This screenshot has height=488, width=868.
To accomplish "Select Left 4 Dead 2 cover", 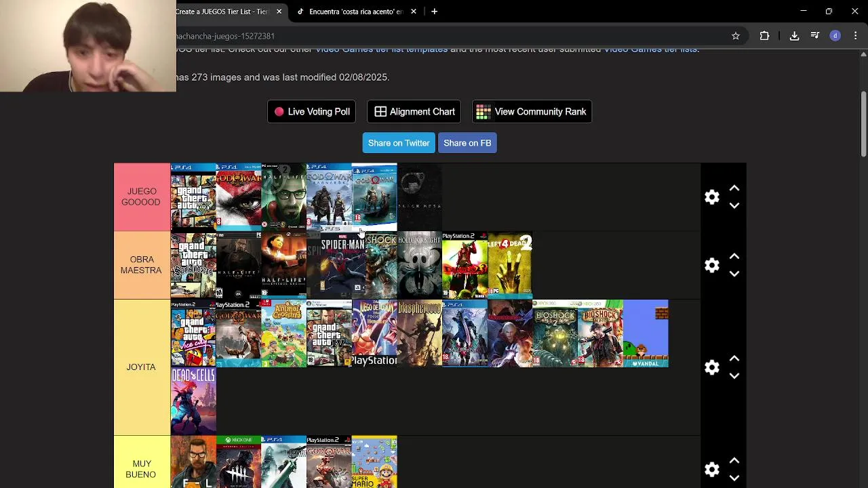I will [x=510, y=265].
